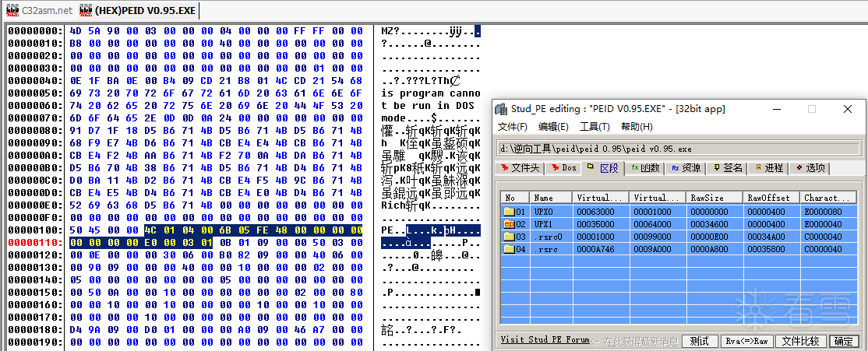Click the Name column header

[551, 198]
